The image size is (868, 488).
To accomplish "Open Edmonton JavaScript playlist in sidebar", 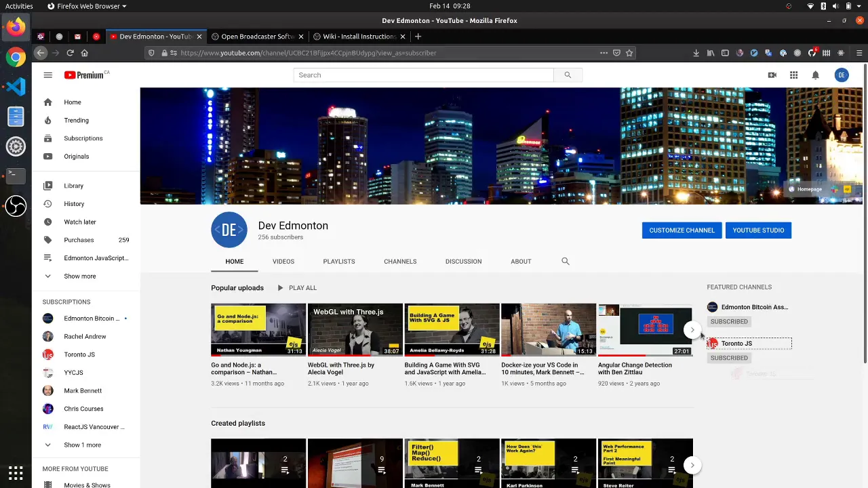I will [x=86, y=258].
